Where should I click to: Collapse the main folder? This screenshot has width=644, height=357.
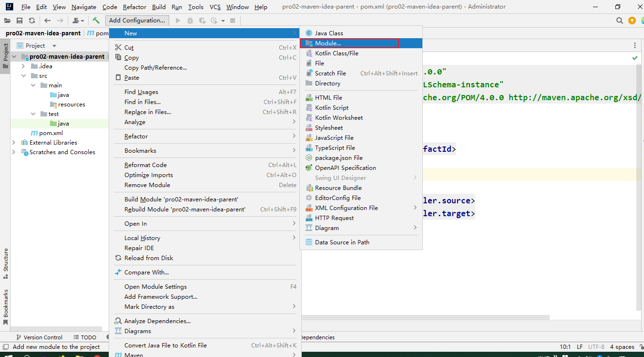click(x=33, y=85)
